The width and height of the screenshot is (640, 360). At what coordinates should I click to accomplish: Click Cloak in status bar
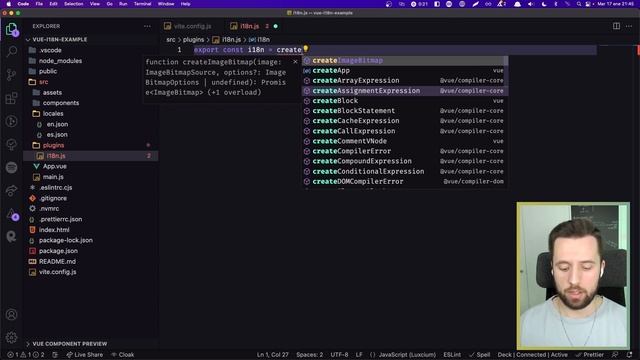click(x=122, y=355)
